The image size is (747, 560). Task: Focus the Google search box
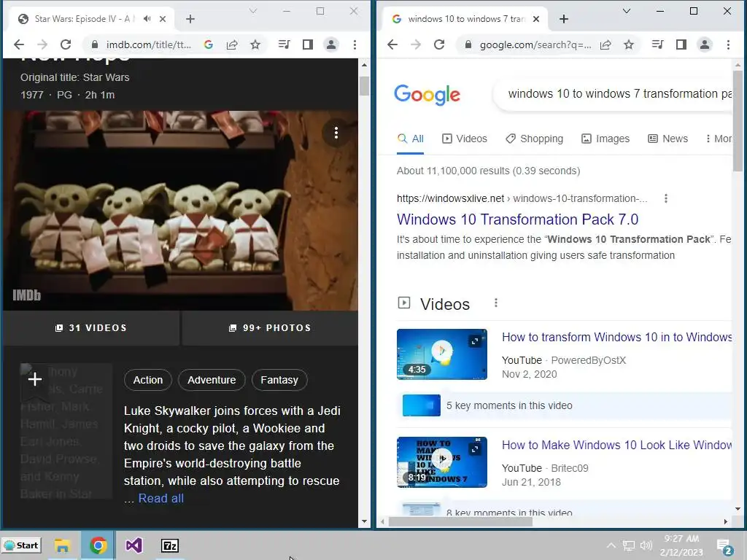(613, 94)
